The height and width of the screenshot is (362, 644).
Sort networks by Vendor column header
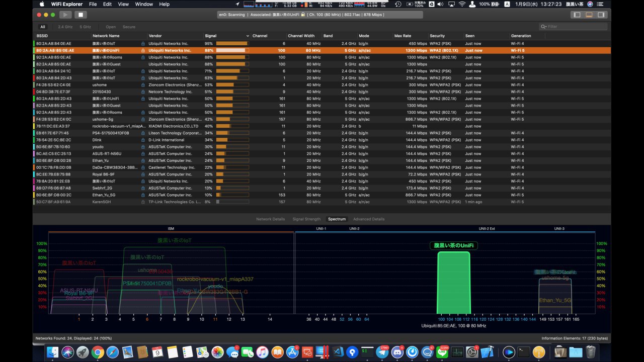[x=175, y=36]
